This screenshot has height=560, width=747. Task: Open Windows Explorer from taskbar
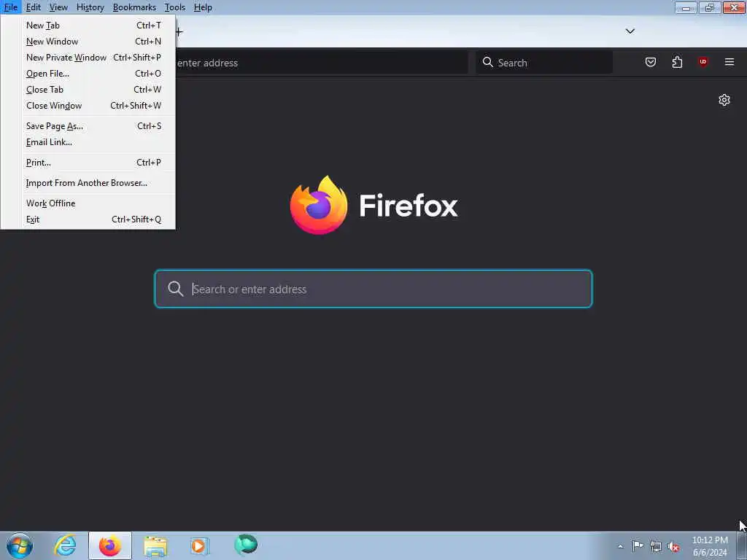tap(155, 546)
